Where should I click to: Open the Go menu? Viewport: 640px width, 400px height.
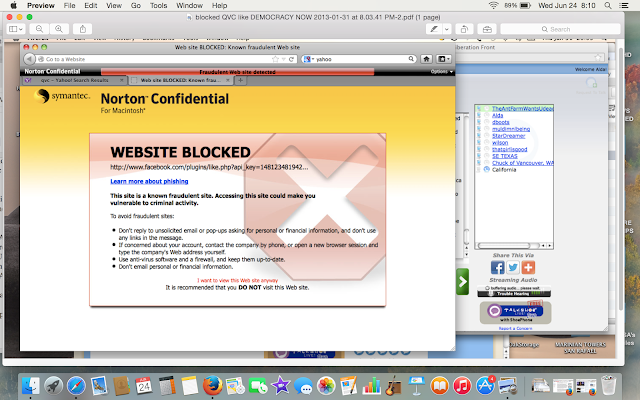point(136,5)
